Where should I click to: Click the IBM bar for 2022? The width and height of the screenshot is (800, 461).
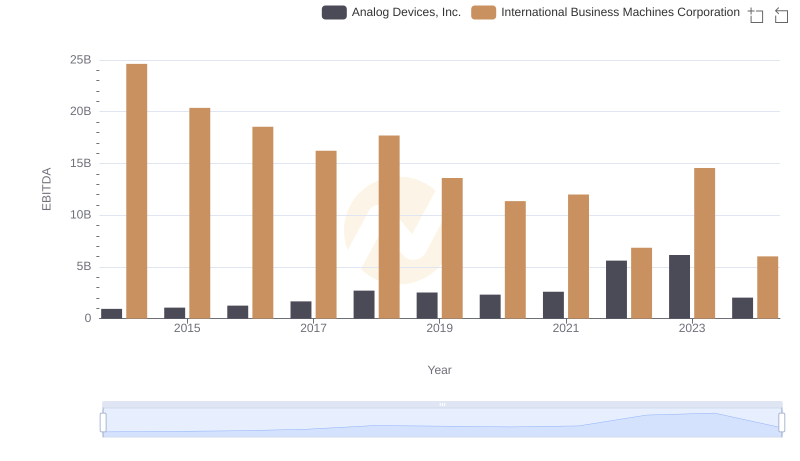(x=641, y=283)
